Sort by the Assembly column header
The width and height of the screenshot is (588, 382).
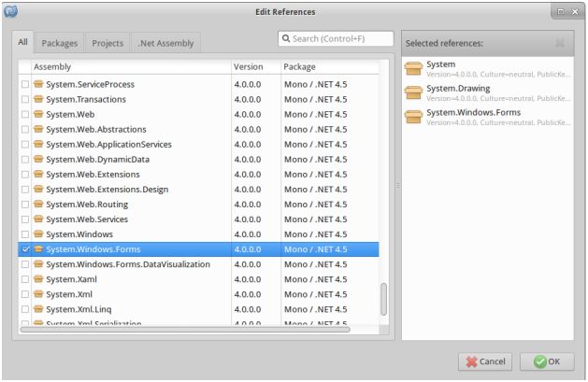pos(131,66)
